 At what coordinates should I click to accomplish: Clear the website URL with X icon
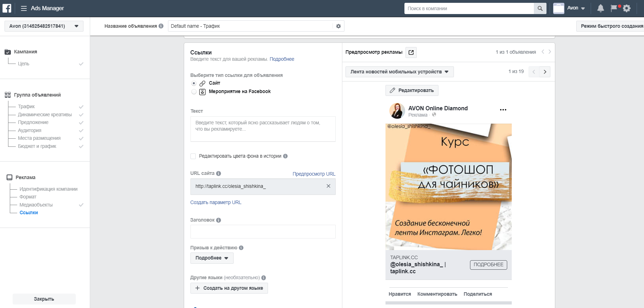(x=328, y=186)
